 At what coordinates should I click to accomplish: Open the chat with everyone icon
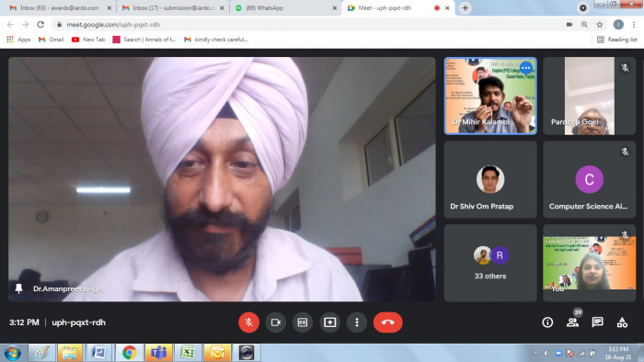597,322
